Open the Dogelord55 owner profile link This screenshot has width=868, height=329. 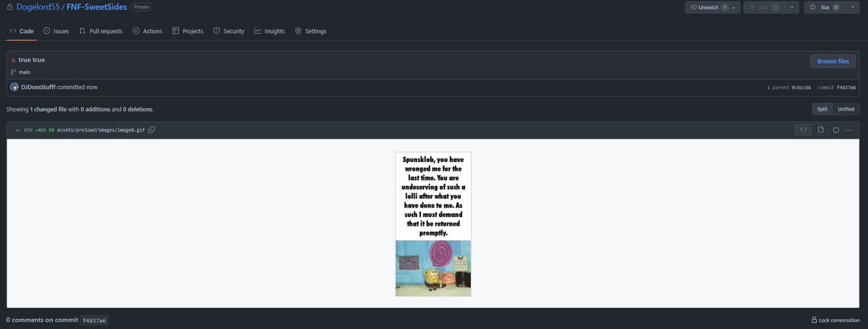[x=39, y=7]
